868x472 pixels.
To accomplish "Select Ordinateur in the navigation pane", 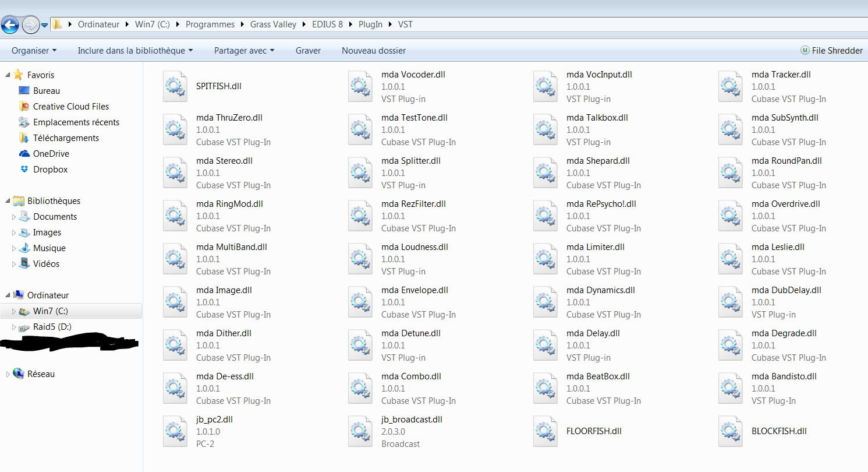I will 48,295.
